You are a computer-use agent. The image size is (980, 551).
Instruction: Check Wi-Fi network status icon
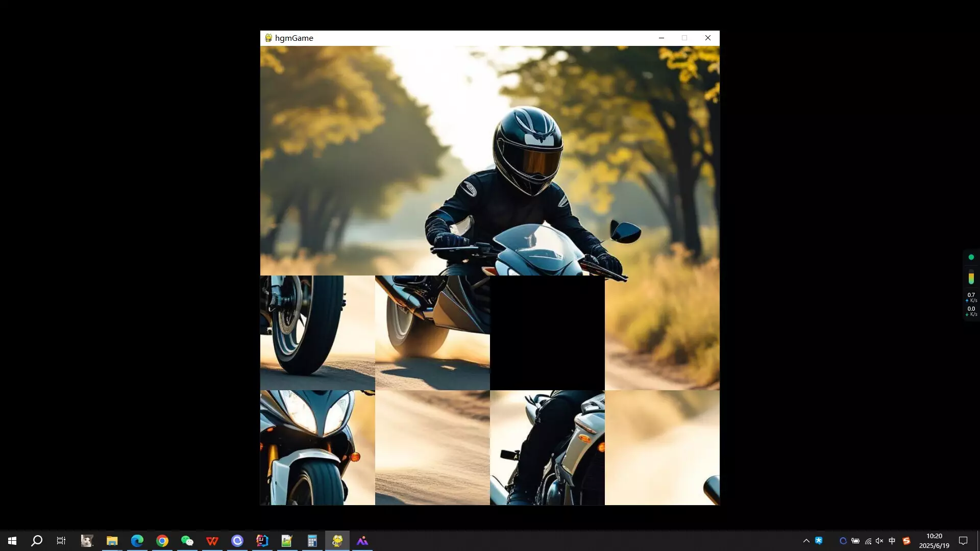[868, 541]
